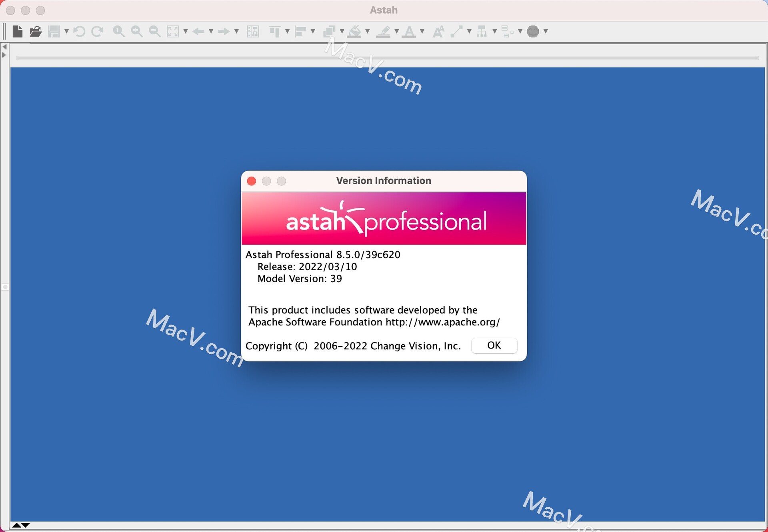Viewport: 768px width, 532px height.
Task: Click the Zoom In magnifier icon
Action: (137, 31)
